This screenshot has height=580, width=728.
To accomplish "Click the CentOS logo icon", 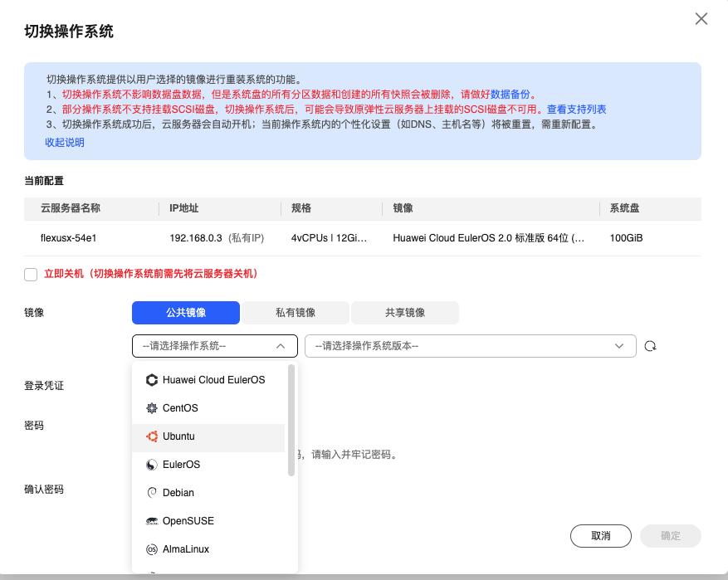I will tap(152, 408).
